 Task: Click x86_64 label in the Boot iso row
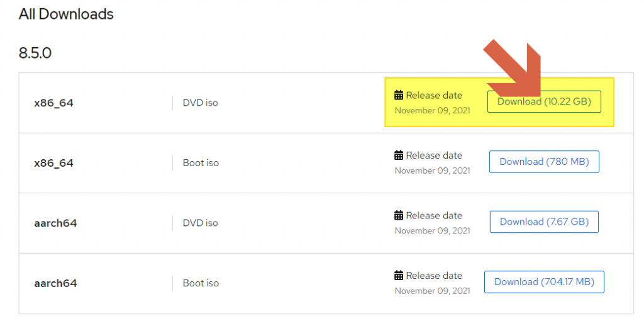(53, 163)
